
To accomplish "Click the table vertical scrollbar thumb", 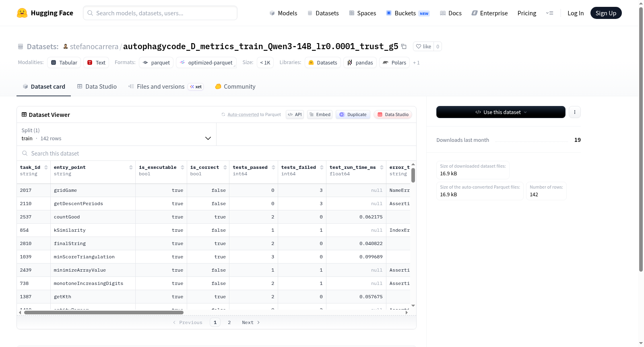I will [x=413, y=175].
